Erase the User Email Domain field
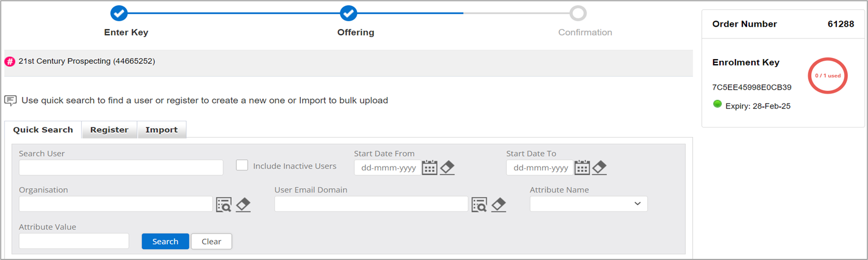The height and width of the screenshot is (260, 868). click(x=499, y=204)
